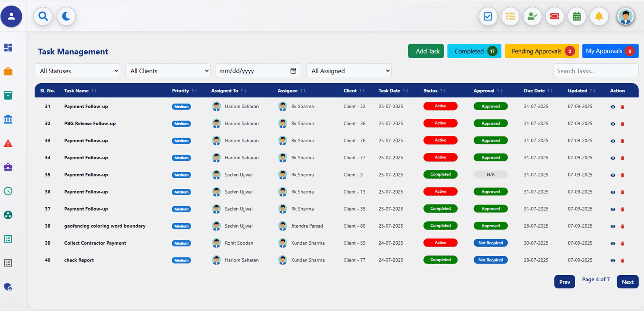Expand the All Statuses dropdown
Image resolution: width=644 pixels, height=311 pixels.
77,71
